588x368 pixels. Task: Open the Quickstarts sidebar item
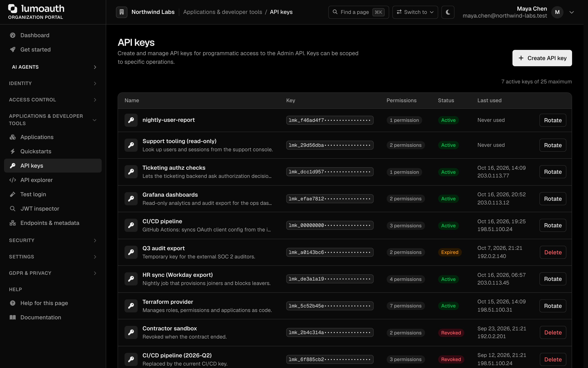53,151
